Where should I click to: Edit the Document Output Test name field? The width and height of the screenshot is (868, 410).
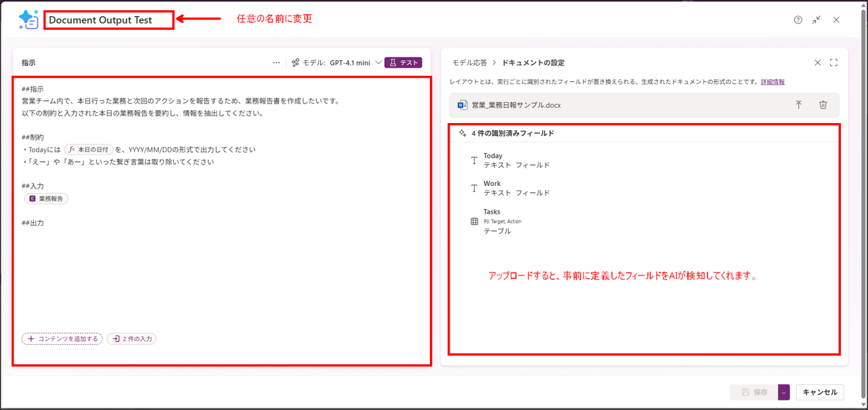109,20
